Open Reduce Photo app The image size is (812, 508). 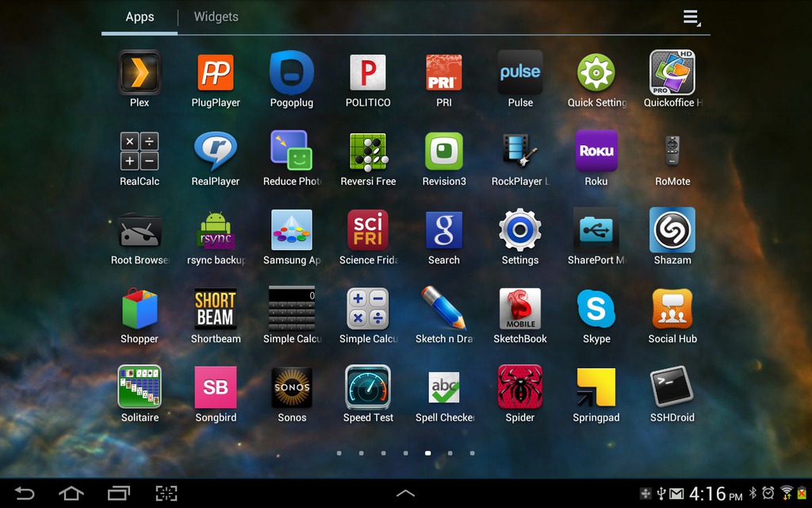pyautogui.click(x=292, y=151)
